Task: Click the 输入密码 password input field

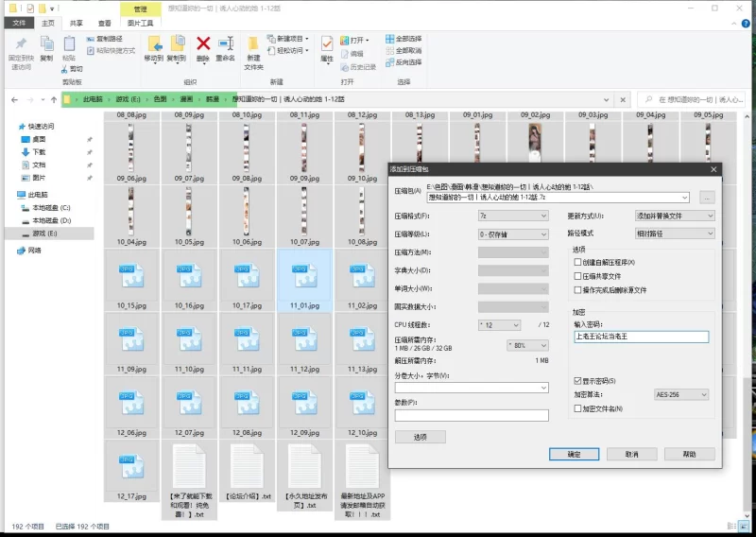Action: 640,337
